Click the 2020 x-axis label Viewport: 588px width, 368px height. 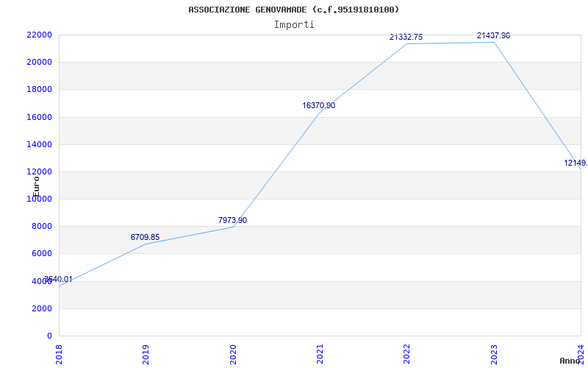[233, 353]
